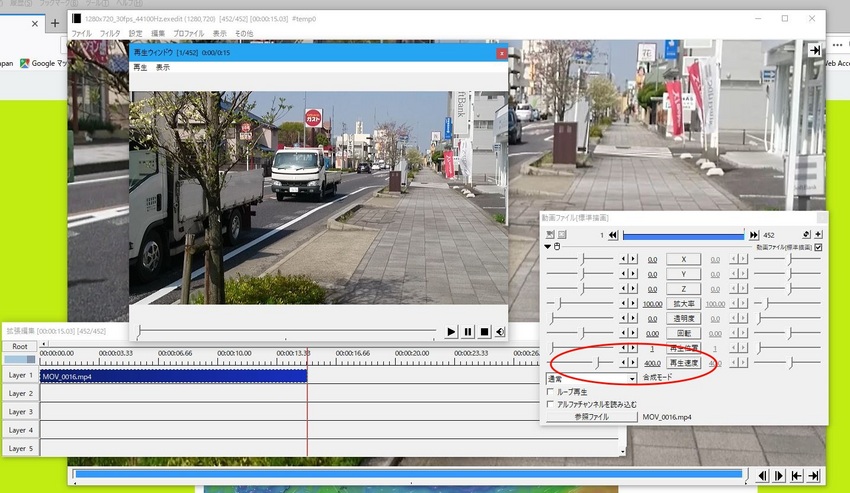The image size is (850, 493).
Task: Click the arrow-to-bar icon at main window top right
Action: [815, 50]
